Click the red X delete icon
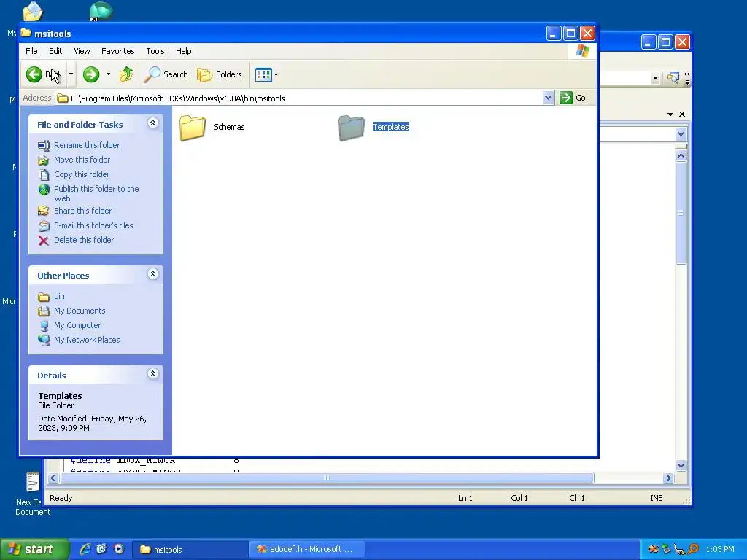Image resolution: width=747 pixels, height=560 pixels. 44,241
